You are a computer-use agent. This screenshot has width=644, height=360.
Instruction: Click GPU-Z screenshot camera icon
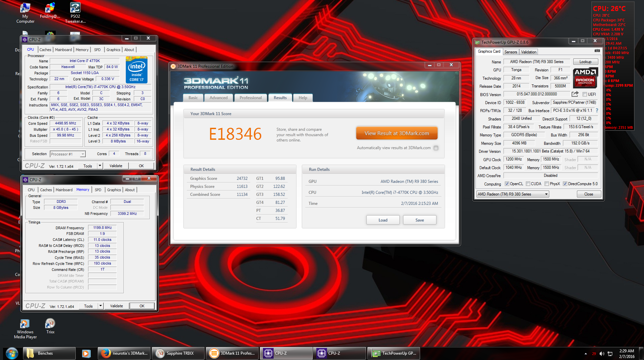pos(597,51)
